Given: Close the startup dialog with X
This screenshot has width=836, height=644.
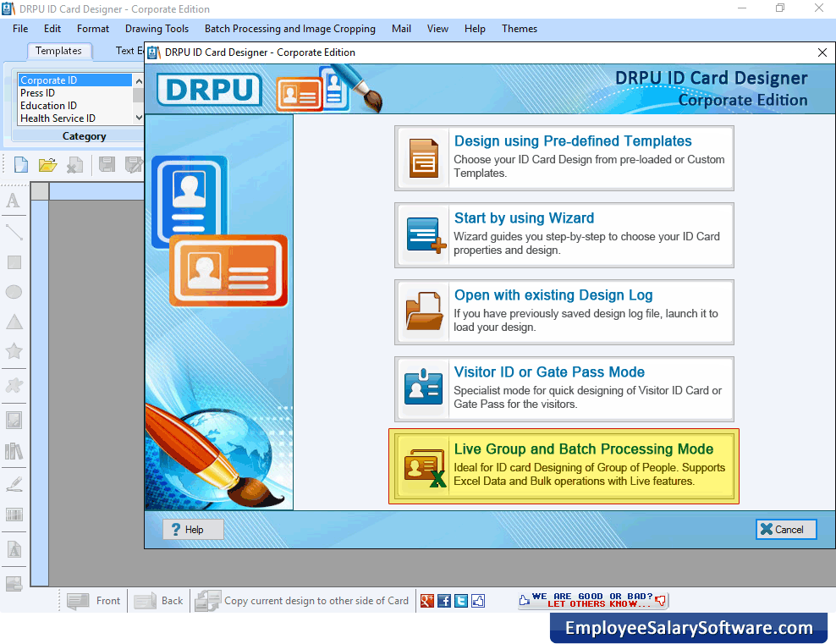Looking at the screenshot, I should point(822,52).
